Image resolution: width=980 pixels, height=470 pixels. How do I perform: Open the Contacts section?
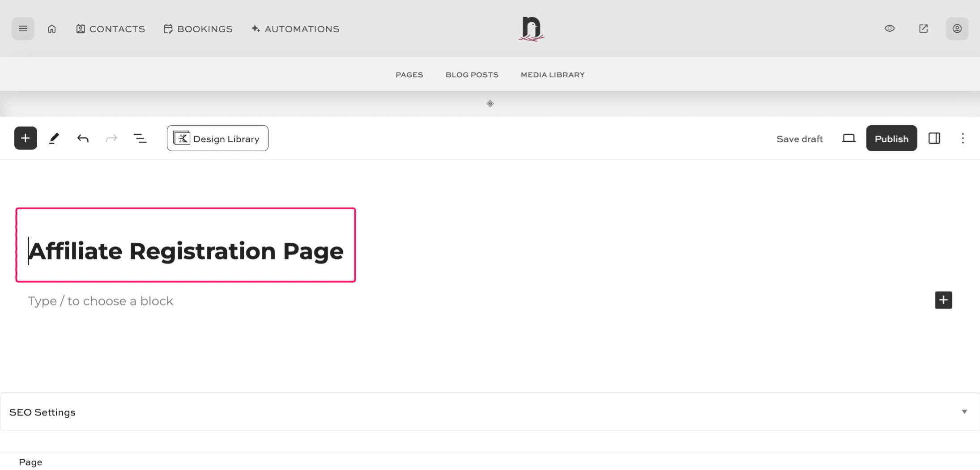[x=111, y=29]
